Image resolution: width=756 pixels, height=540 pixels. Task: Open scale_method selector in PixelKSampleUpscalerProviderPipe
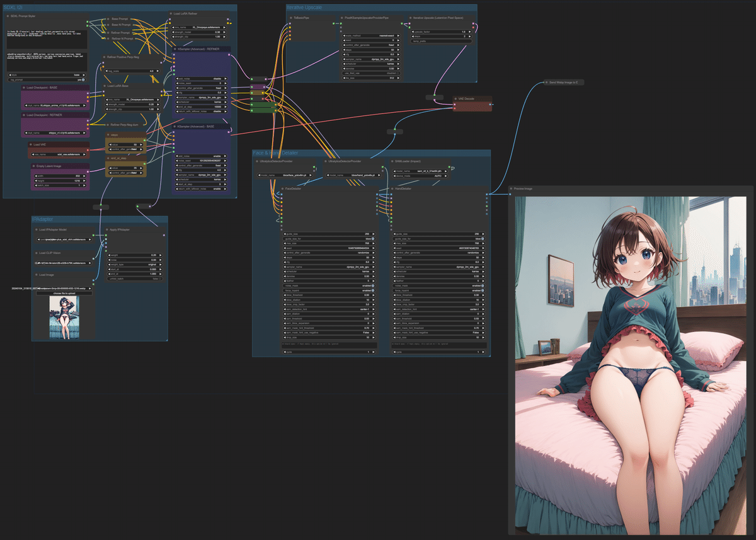371,35
